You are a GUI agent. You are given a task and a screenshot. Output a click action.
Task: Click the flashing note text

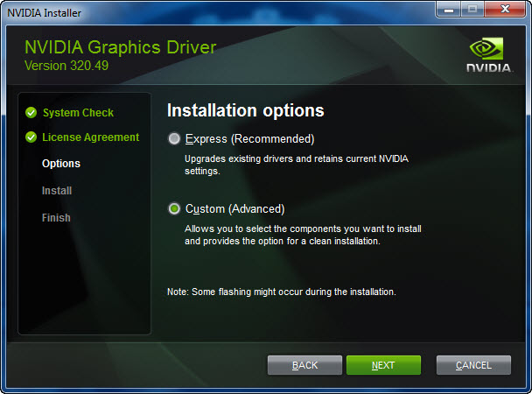click(x=282, y=292)
